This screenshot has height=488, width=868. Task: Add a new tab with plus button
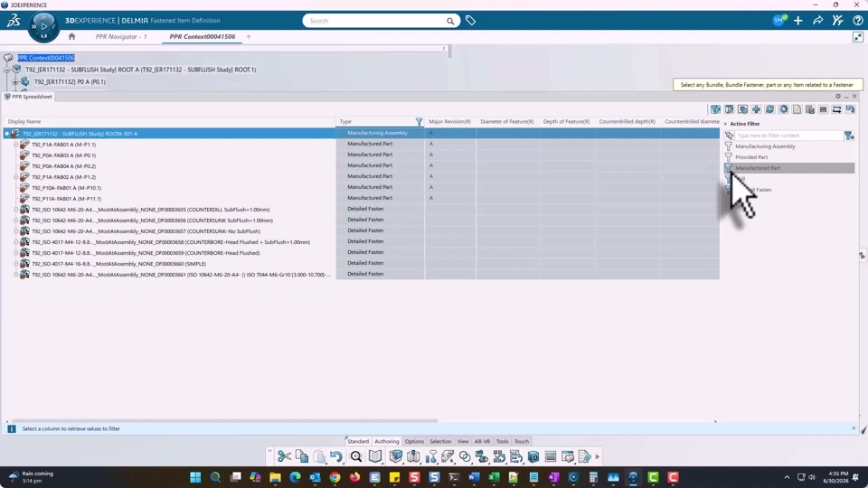tap(249, 36)
